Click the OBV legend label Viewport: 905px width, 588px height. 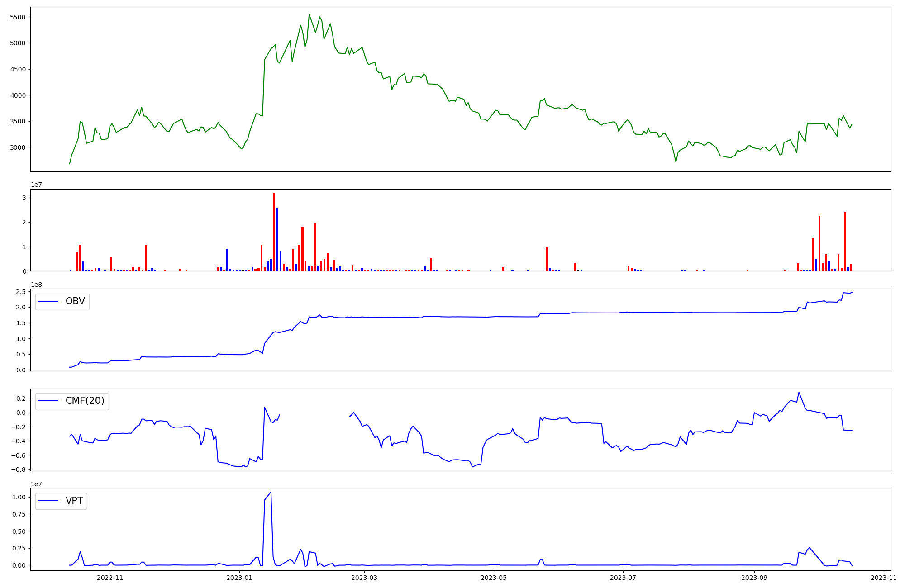75,301
